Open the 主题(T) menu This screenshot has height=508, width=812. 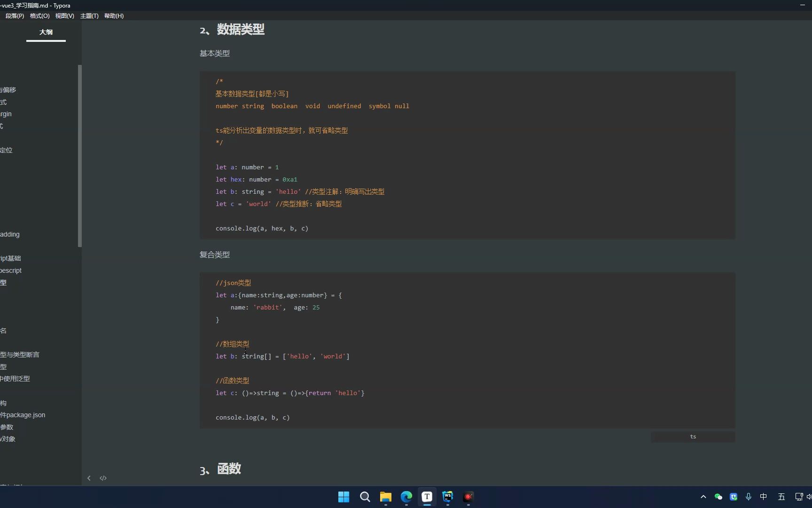coord(89,16)
